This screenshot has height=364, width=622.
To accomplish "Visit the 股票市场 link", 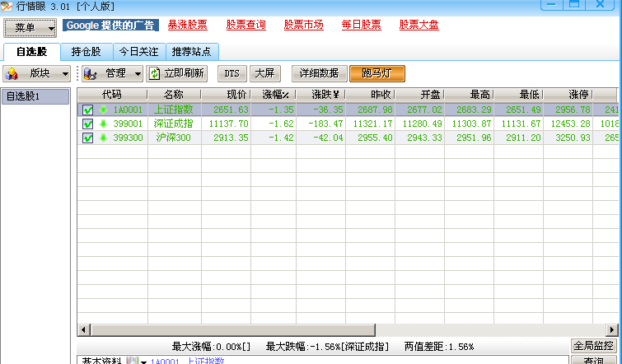I will coord(303,25).
